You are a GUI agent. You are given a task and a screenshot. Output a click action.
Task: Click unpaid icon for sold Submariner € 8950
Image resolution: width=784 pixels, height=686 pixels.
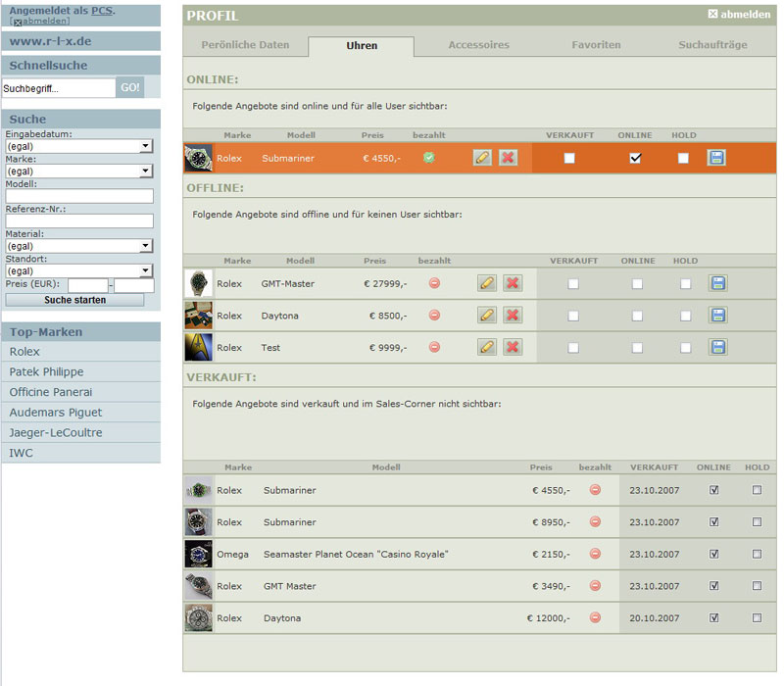(595, 522)
